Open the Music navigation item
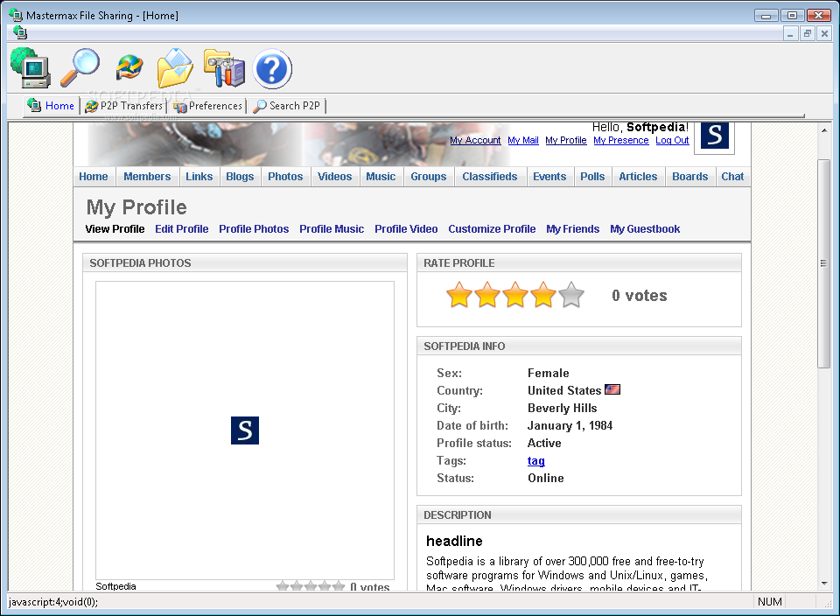The height and width of the screenshot is (616, 840). pyautogui.click(x=381, y=176)
